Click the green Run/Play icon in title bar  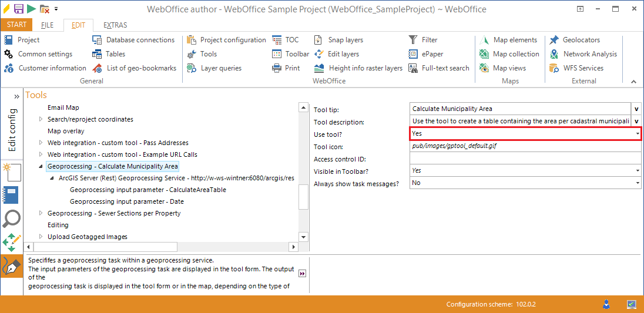(x=31, y=8)
